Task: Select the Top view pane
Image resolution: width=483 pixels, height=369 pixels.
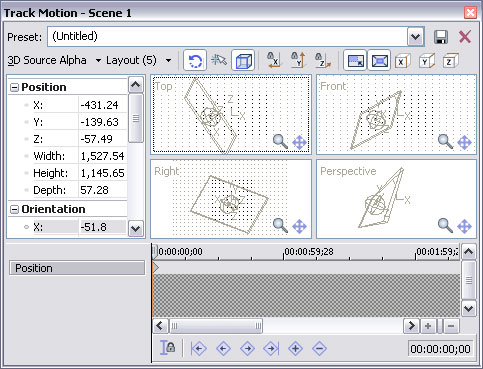Action: [x=231, y=114]
